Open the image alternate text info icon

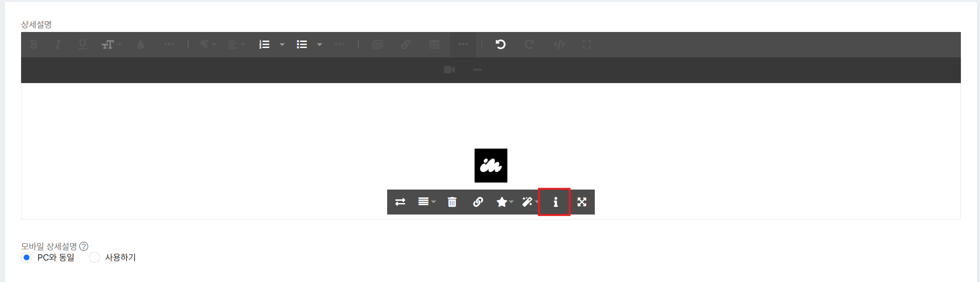[555, 202]
